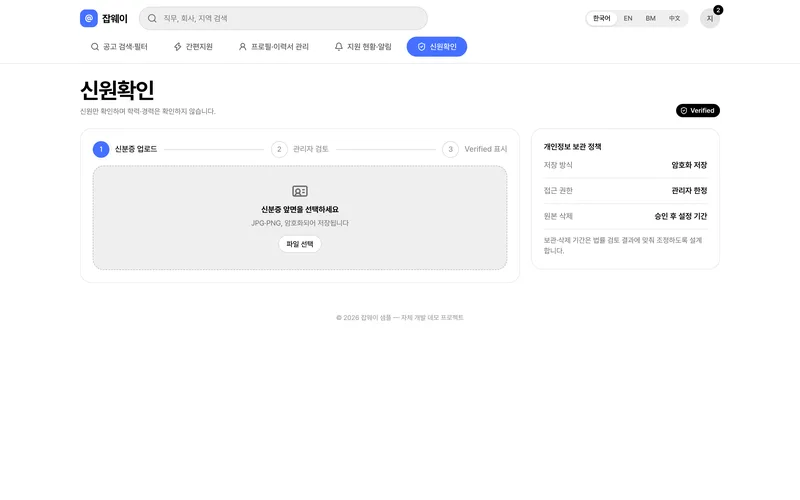
Task: Click the footer copyright text
Action: (400, 317)
